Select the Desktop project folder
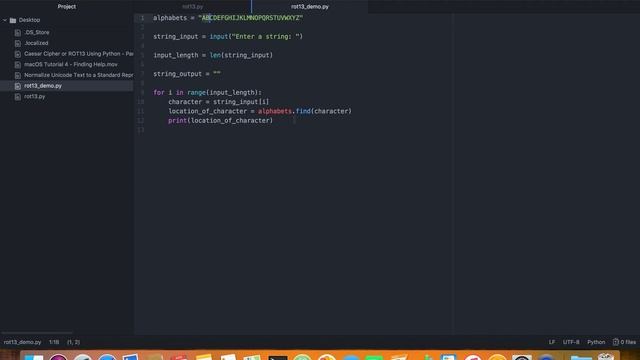Viewport: 640px width, 360px height. 29,20
